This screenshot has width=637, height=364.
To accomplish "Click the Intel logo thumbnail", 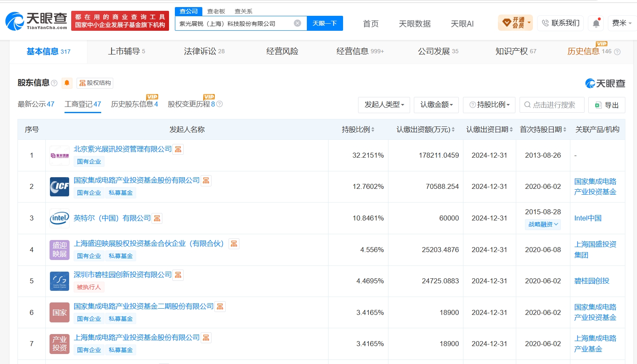I will [x=60, y=218].
